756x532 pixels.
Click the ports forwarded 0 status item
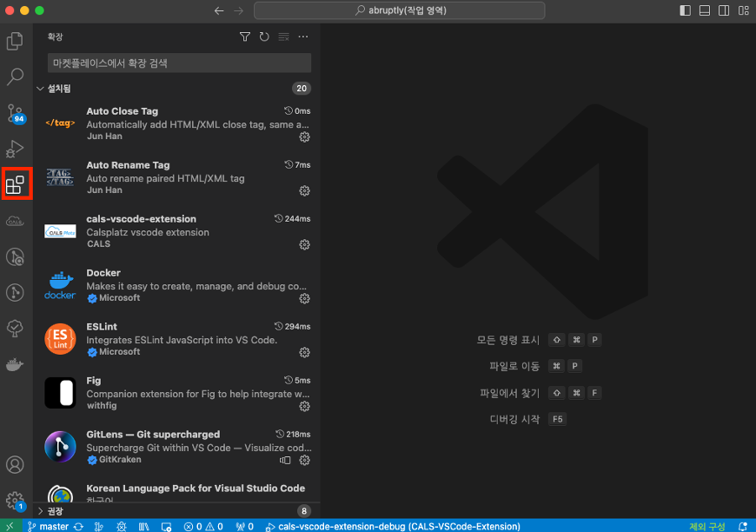click(245, 527)
